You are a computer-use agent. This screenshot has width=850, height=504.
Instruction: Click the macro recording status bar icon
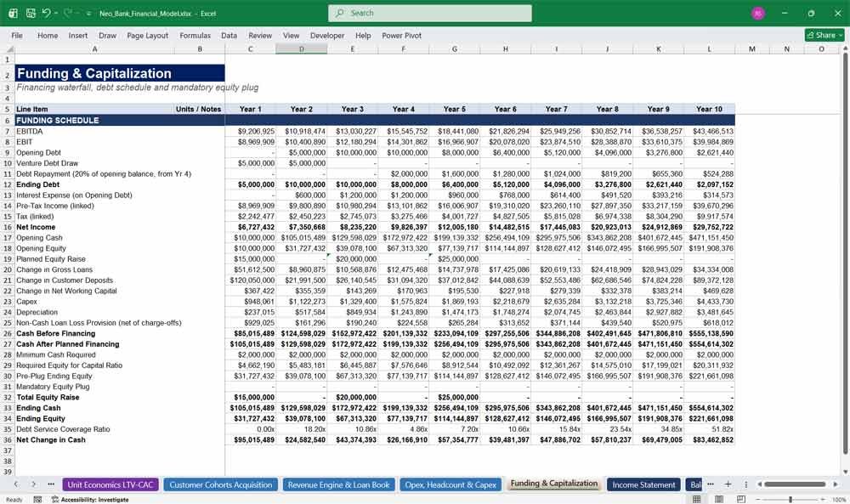(37, 499)
